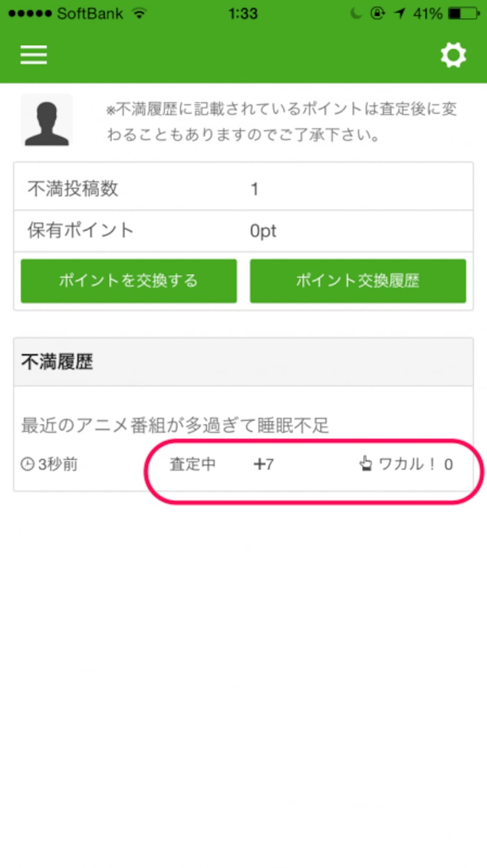The image size is (487, 868).
Task: Open the post 最近のアニメ番組が多過ぎて睡眠不足
Action: pos(175,425)
